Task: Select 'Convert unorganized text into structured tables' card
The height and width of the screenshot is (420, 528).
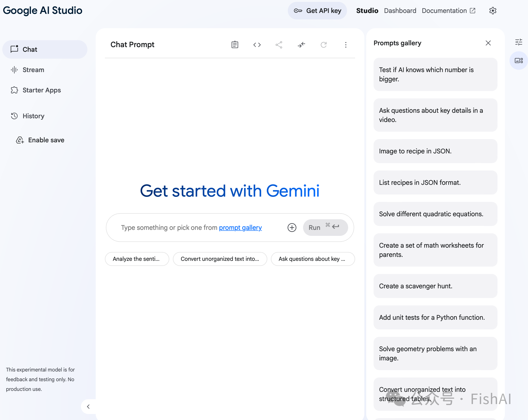Action: [435, 394]
